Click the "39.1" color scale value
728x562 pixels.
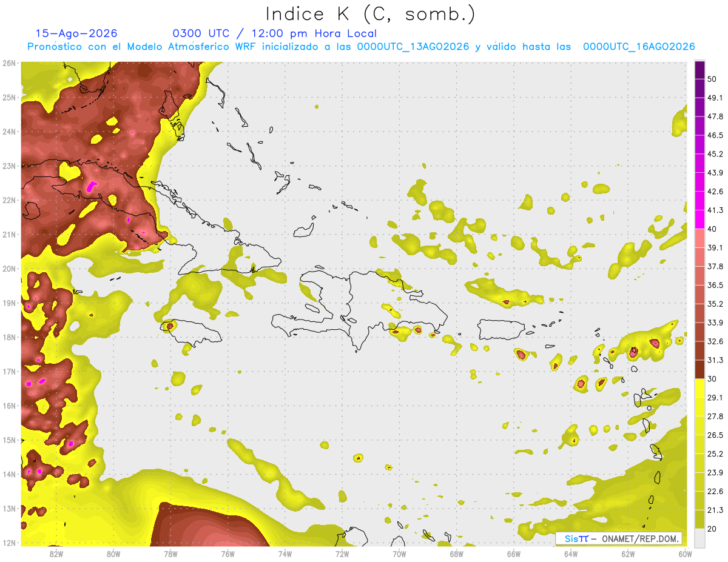point(715,248)
